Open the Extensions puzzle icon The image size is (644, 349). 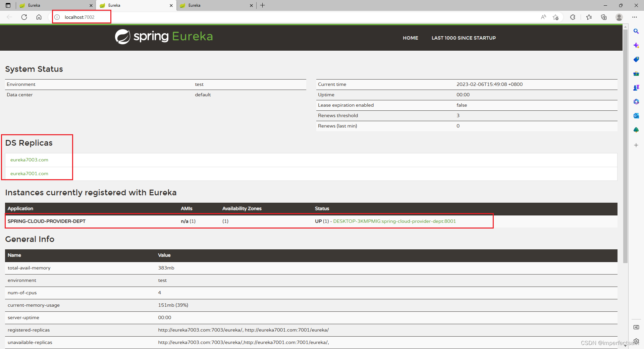point(573,17)
